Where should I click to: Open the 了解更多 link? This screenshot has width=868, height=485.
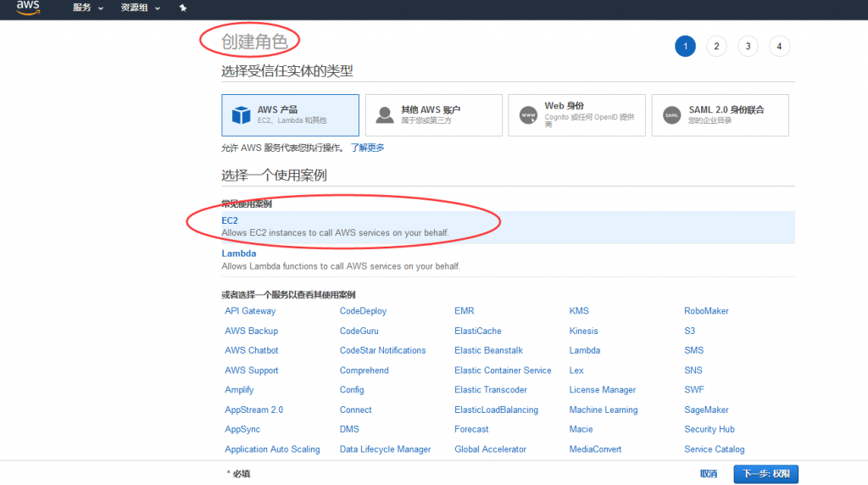click(367, 148)
